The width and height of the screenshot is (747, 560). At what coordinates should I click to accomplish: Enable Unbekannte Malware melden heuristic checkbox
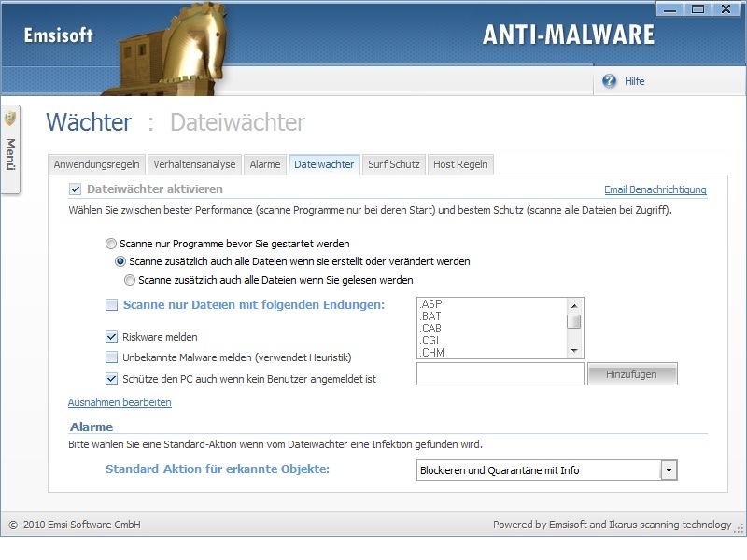coord(111,357)
